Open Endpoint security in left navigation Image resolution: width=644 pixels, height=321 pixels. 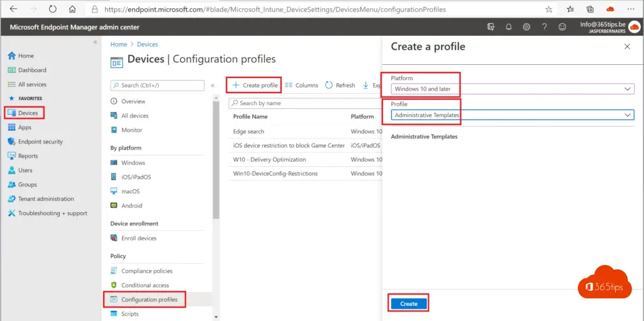point(40,142)
